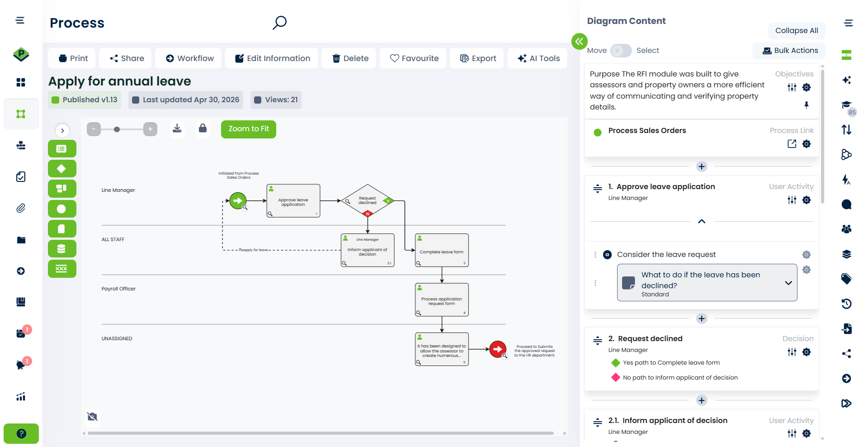Click the Published v1.13 status badge
Viewport: 868px width, 447px height.
85,100
